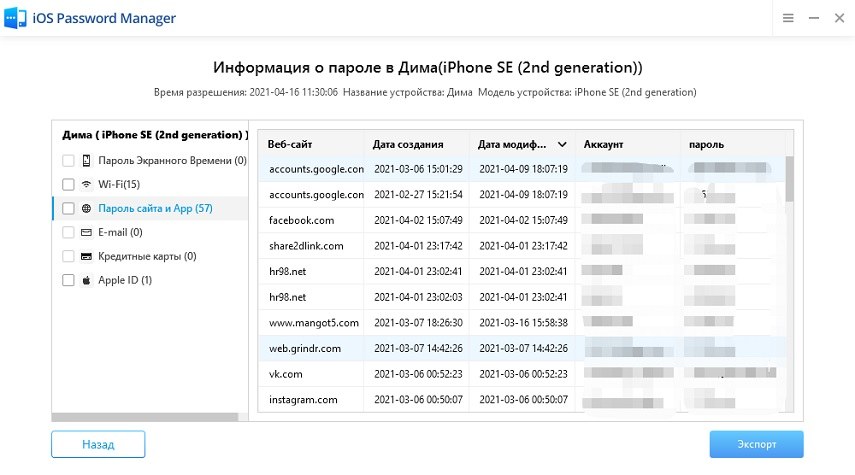The image size is (855, 475).
Task: Click the Screen Time passcode phone icon
Action: (86, 160)
